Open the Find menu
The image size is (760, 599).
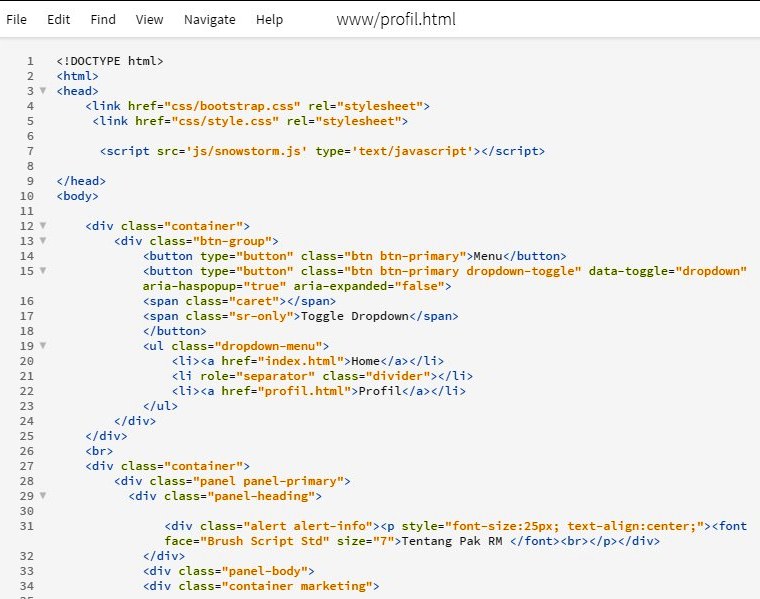tap(103, 19)
